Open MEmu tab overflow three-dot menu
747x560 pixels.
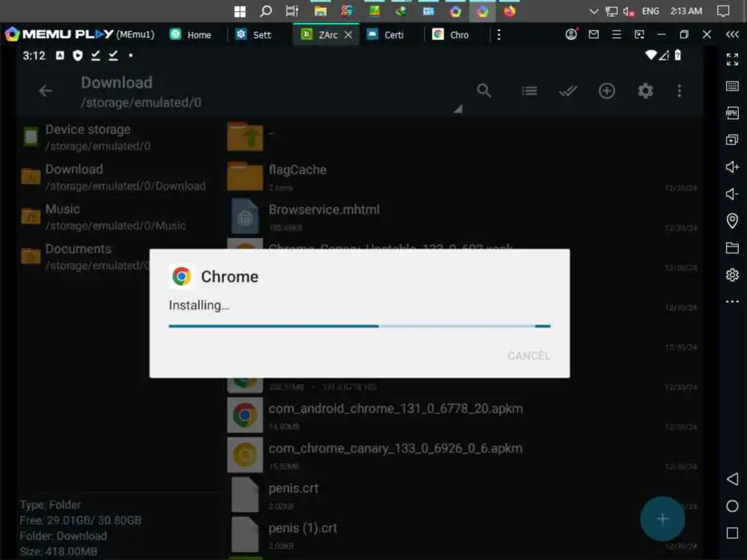pos(499,35)
